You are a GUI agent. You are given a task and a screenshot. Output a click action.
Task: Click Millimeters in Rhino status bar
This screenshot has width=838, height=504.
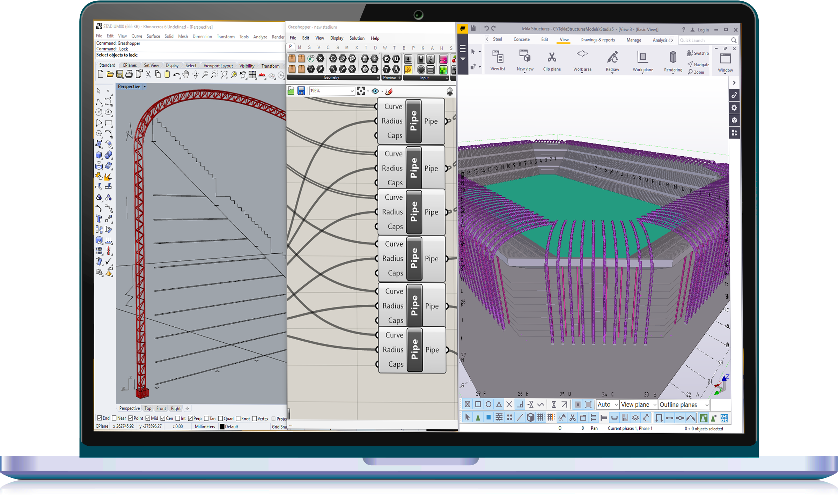pyautogui.click(x=205, y=427)
